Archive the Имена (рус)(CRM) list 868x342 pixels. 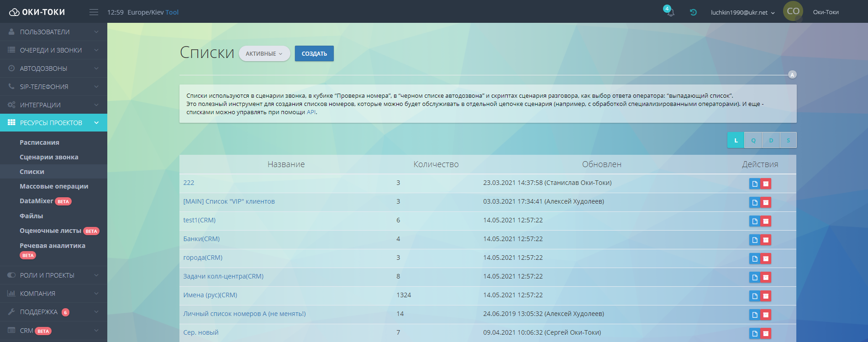pos(766,296)
